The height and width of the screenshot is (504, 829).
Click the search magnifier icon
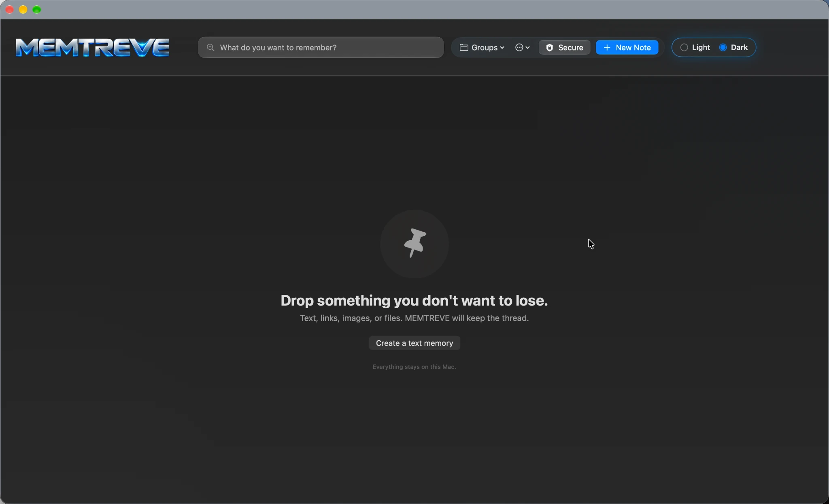210,47
